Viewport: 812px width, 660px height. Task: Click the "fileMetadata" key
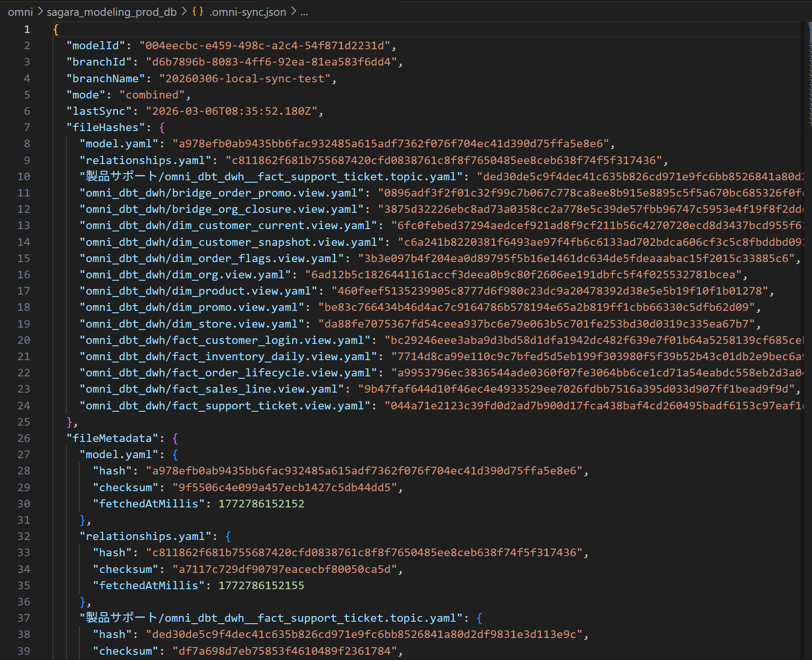(x=112, y=439)
